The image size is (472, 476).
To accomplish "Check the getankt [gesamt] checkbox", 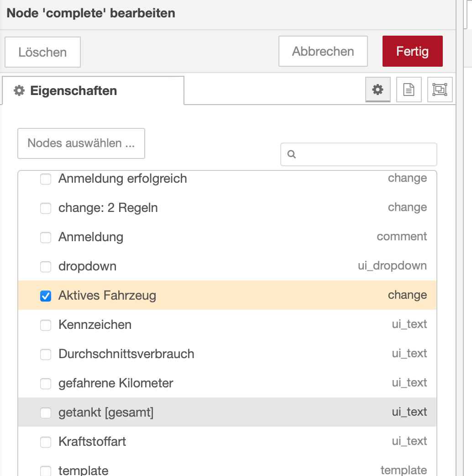I will click(46, 413).
